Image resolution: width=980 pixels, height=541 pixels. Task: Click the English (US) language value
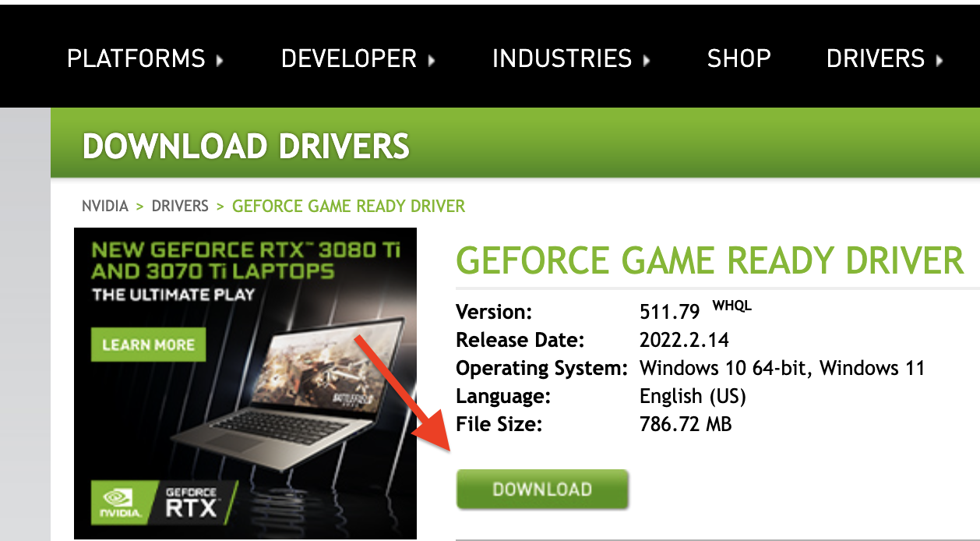(693, 397)
